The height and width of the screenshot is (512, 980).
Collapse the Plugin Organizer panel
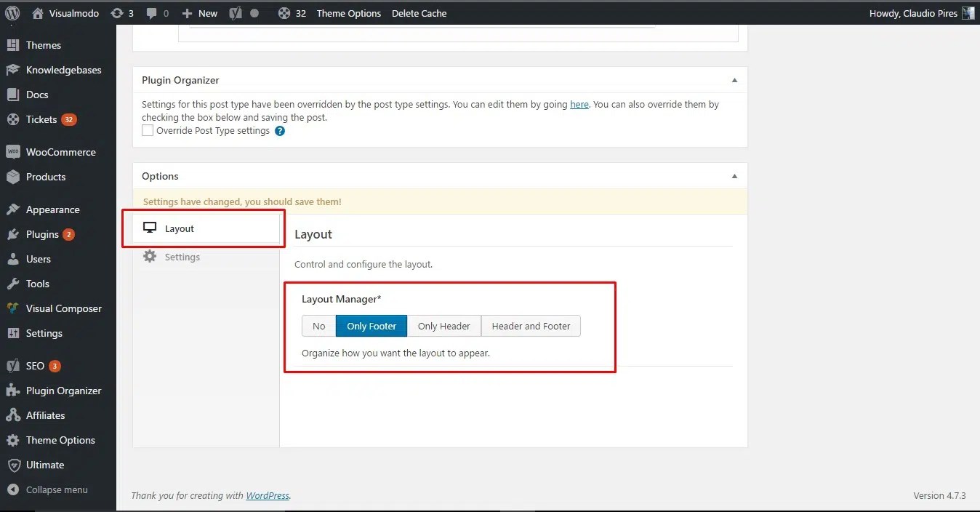pyautogui.click(x=734, y=80)
